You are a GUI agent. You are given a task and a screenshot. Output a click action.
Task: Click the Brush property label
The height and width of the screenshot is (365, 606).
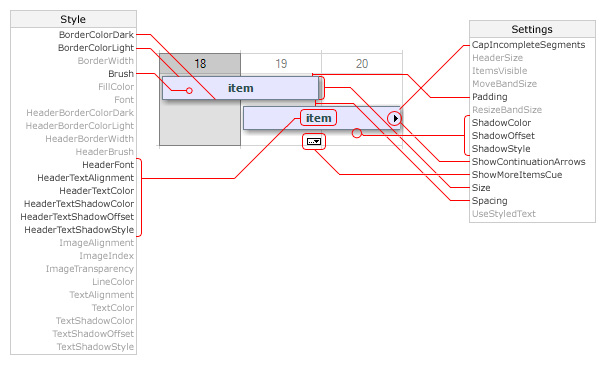(x=121, y=74)
